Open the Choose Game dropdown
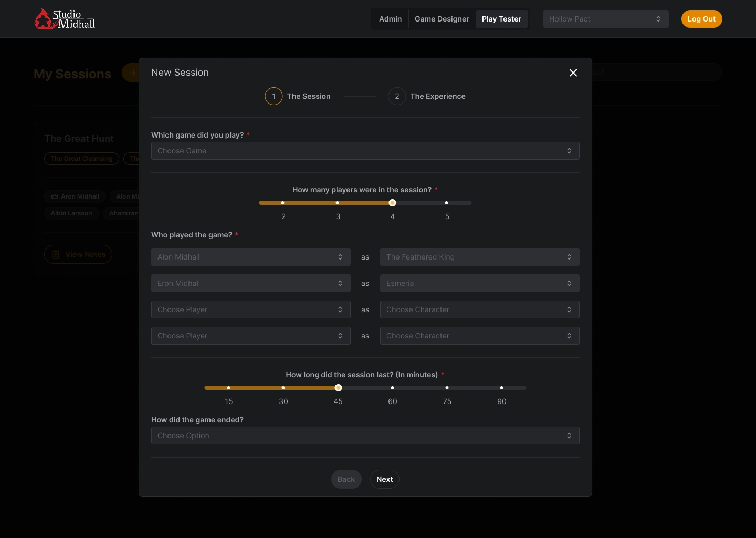This screenshot has width=756, height=538. click(365, 151)
